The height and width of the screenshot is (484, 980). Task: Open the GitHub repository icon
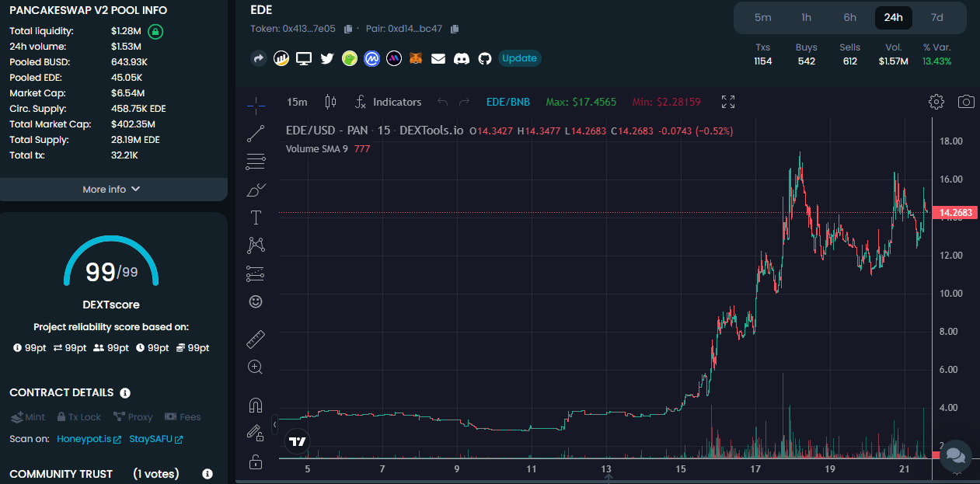pos(485,58)
